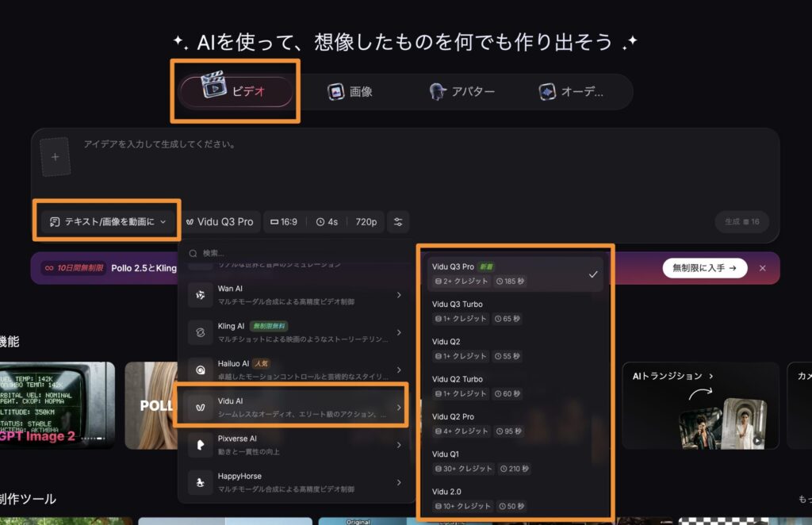Click the 10日間無制限 badge

point(74,268)
